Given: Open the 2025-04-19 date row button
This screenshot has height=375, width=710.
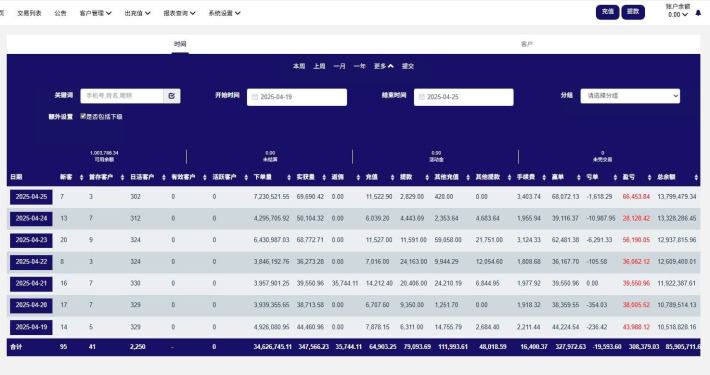Looking at the screenshot, I should pos(31,327).
